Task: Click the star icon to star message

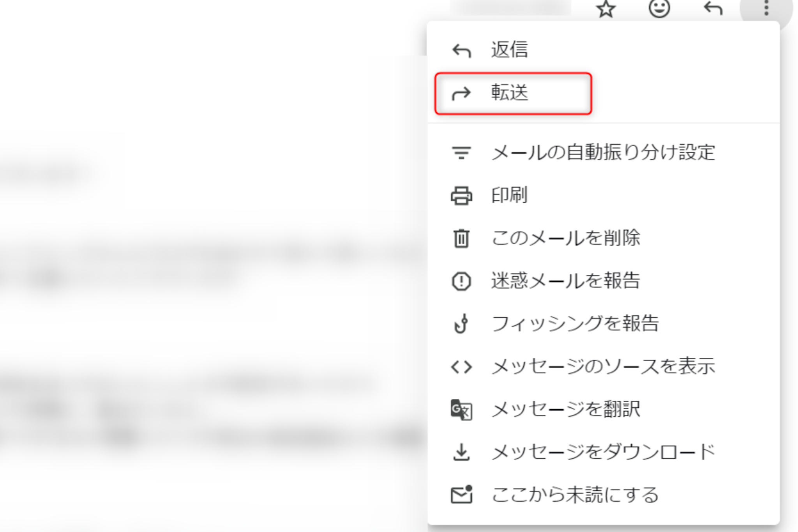Action: coord(606,9)
